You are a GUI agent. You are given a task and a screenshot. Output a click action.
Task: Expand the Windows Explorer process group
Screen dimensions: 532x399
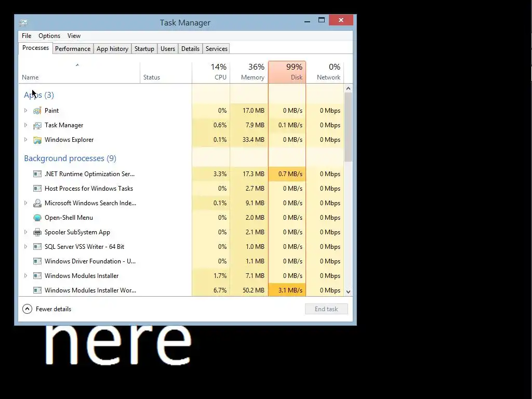(x=25, y=140)
